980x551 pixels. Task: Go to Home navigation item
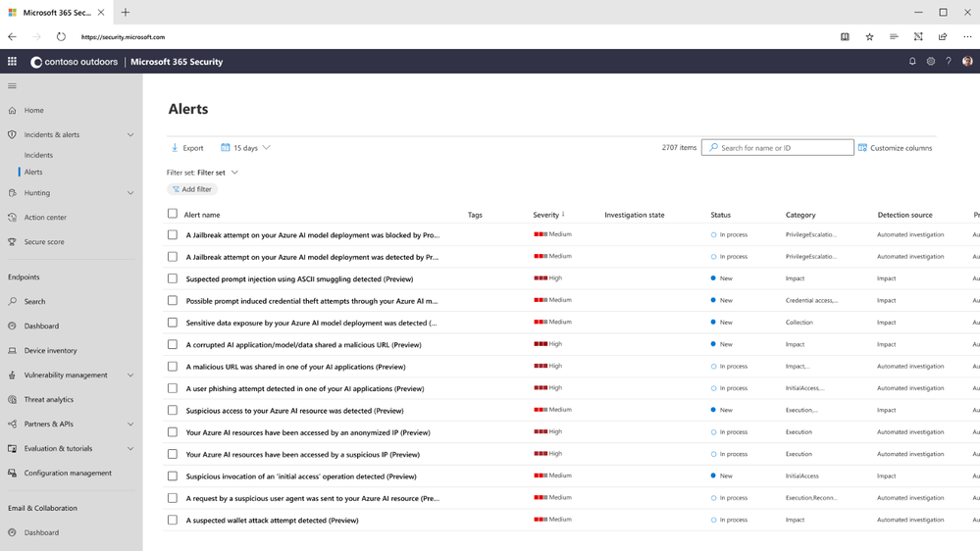33,110
